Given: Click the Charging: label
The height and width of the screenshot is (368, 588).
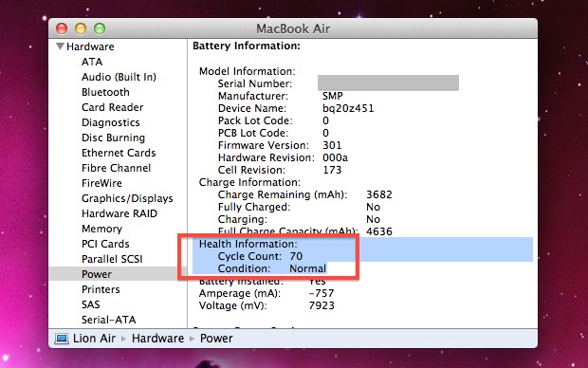Looking at the screenshot, I should (x=242, y=219).
